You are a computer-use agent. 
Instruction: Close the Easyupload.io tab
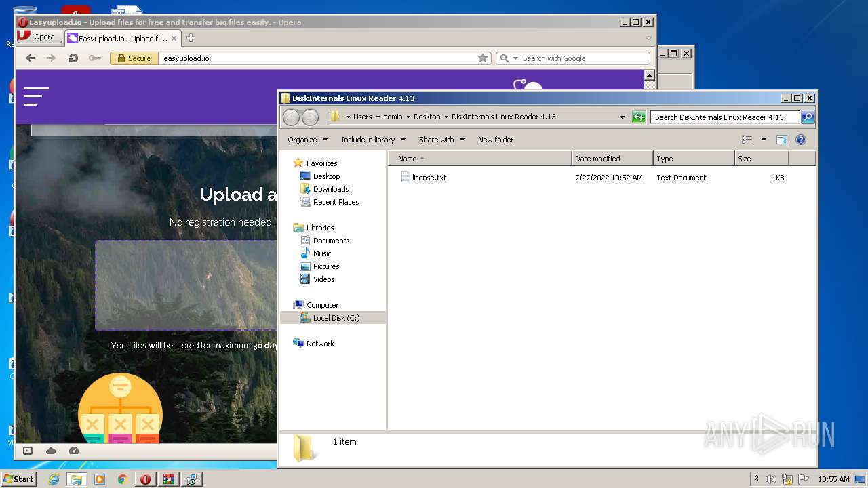point(174,38)
